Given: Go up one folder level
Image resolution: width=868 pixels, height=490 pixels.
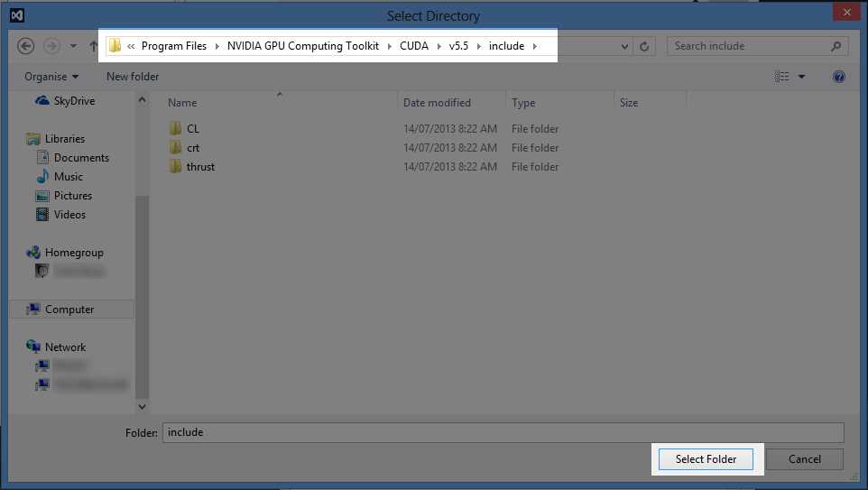Looking at the screenshot, I should tap(93, 46).
